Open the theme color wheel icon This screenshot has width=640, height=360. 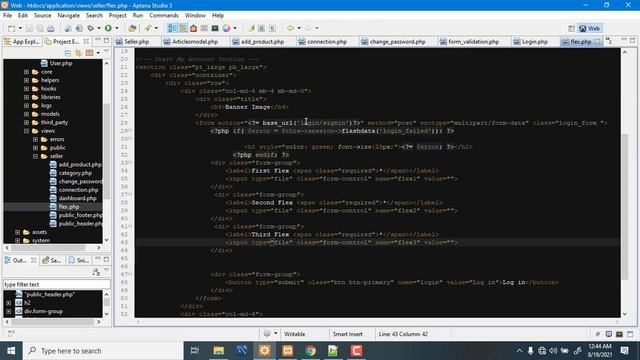coord(226,28)
